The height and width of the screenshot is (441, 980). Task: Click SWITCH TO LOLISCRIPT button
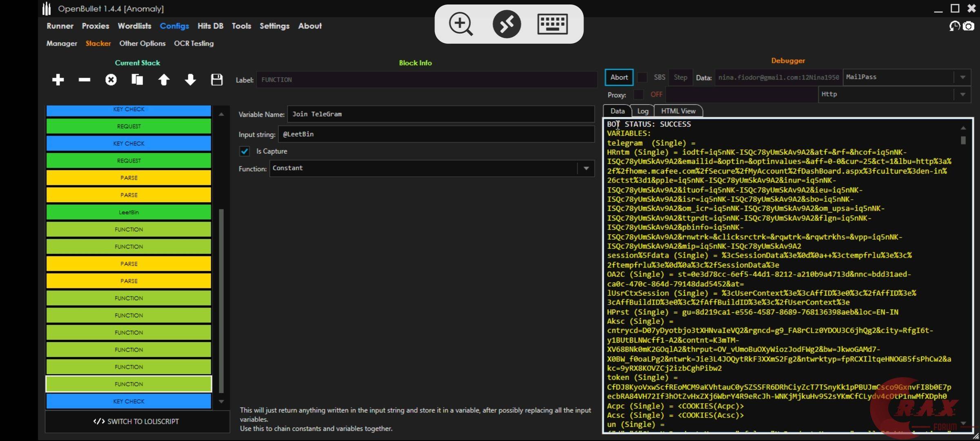pyautogui.click(x=136, y=421)
